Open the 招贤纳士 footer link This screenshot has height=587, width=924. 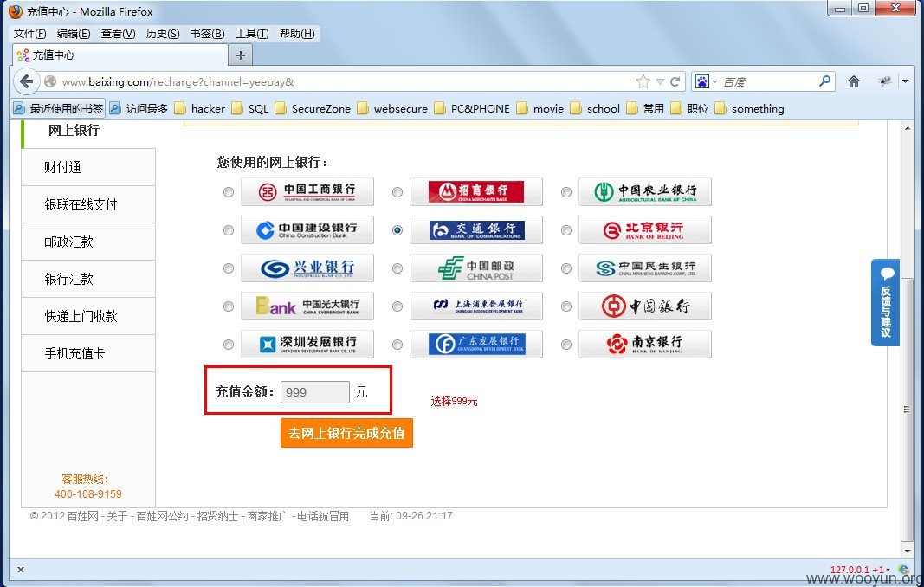pos(217,516)
